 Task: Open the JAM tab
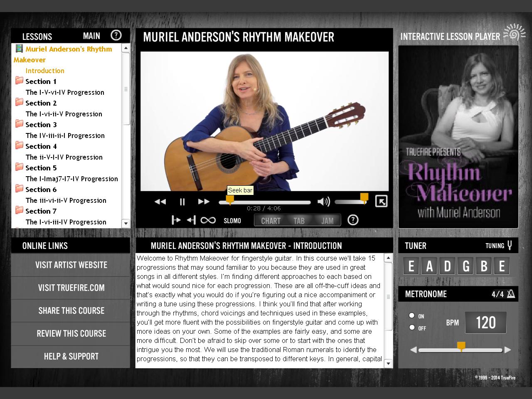tap(327, 221)
